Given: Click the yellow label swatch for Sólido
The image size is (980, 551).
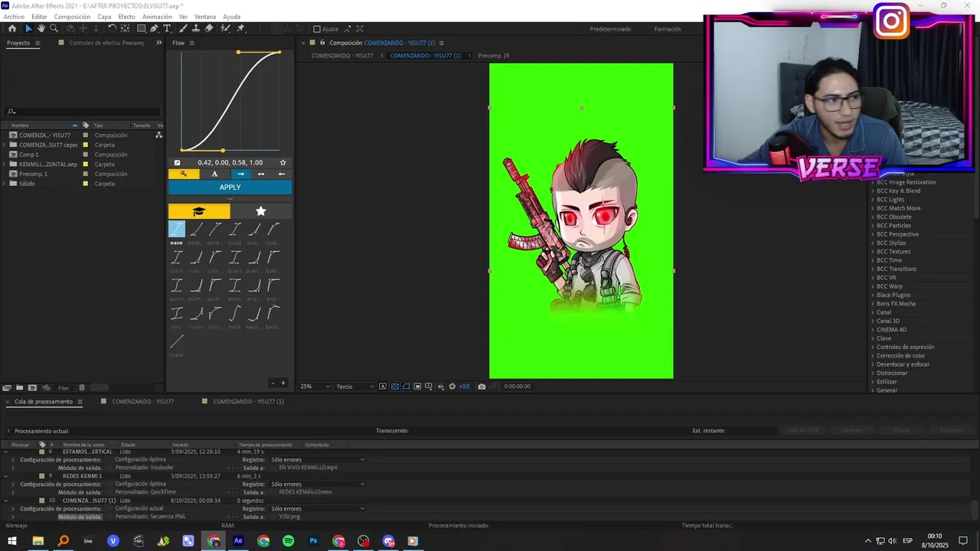Looking at the screenshot, I should point(86,184).
